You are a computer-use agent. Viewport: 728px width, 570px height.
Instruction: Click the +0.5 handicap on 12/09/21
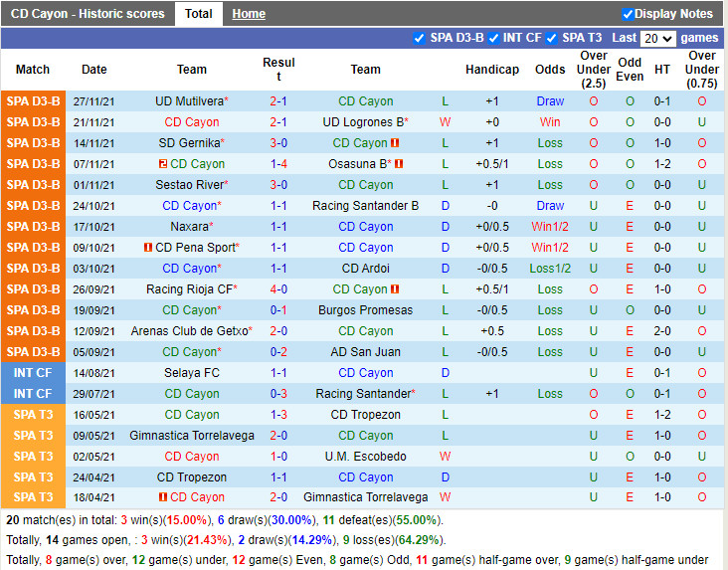point(492,331)
